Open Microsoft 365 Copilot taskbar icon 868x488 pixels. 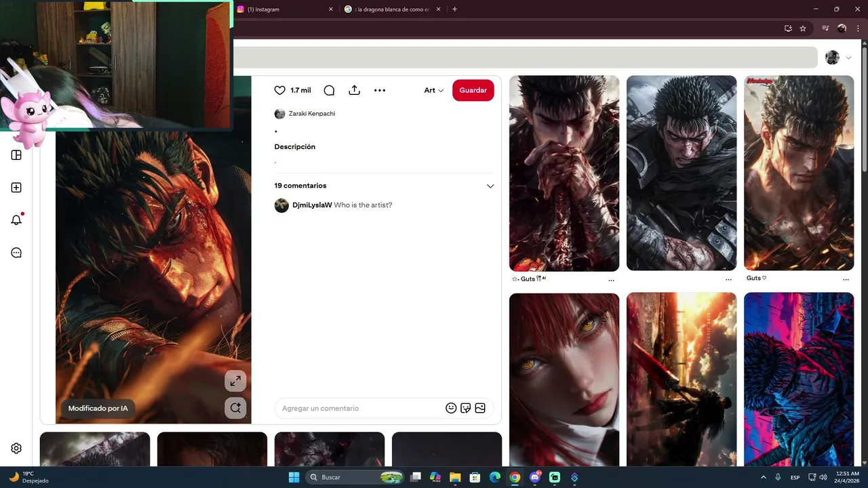click(x=435, y=477)
